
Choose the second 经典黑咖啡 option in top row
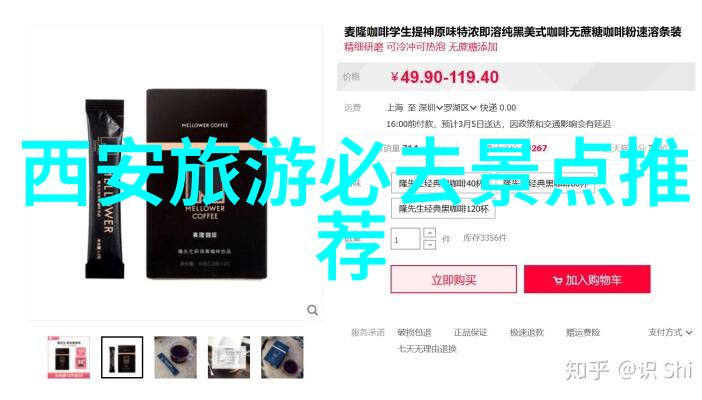tap(545, 183)
